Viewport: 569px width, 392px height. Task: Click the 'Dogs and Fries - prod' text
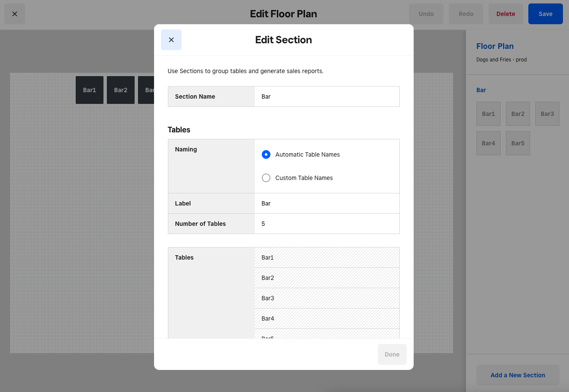[501, 60]
